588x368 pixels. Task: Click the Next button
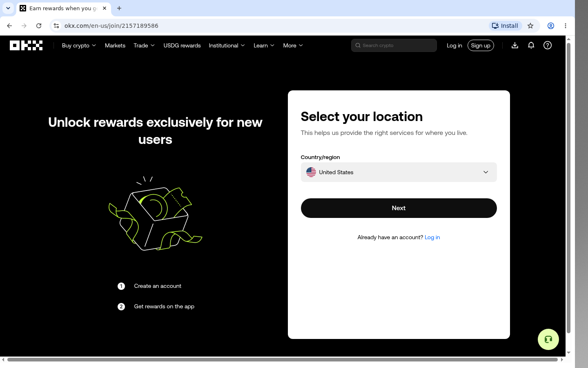tap(399, 208)
